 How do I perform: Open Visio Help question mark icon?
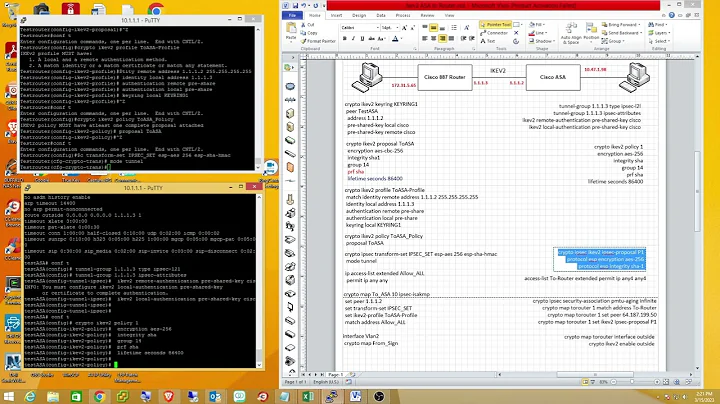(x=672, y=15)
